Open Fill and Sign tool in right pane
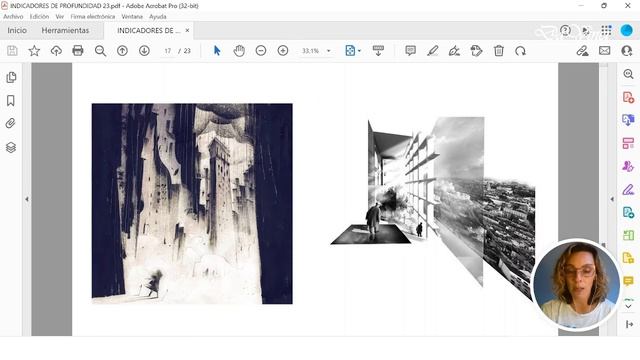The height and width of the screenshot is (360, 640). point(629,190)
